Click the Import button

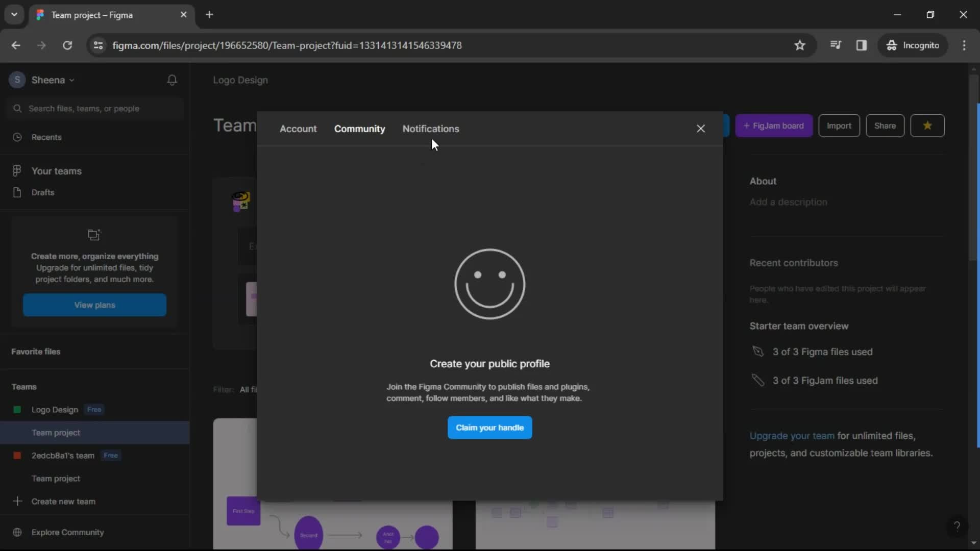(839, 126)
